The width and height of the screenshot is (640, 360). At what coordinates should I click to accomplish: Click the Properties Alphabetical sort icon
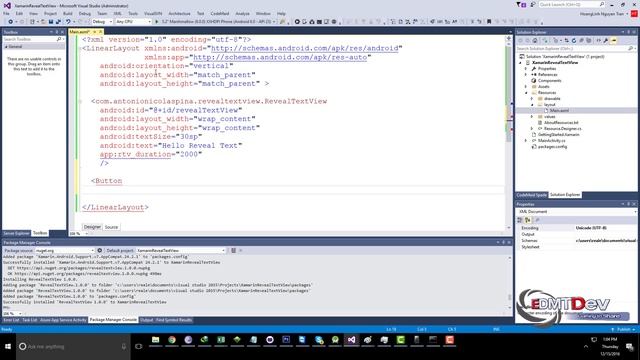(528, 220)
